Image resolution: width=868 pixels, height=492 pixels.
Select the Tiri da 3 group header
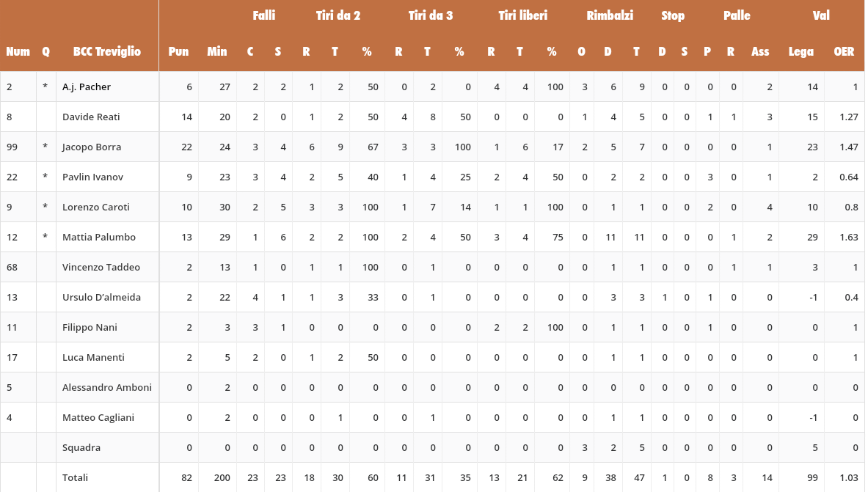coord(431,15)
